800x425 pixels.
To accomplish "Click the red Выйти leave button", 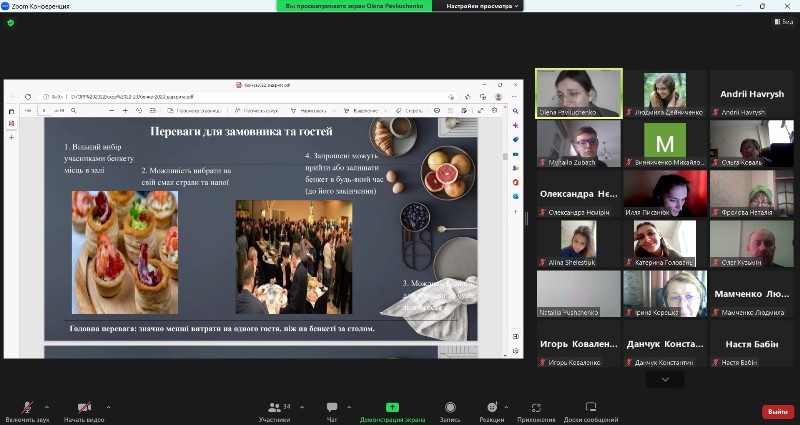I will pyautogui.click(x=776, y=411).
